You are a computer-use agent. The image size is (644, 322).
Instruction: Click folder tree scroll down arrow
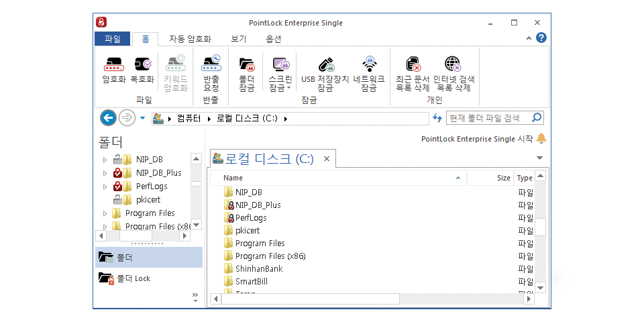pyautogui.click(x=197, y=225)
